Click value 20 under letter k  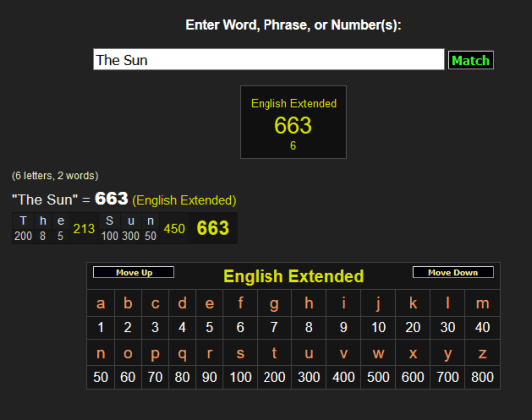coord(413,328)
